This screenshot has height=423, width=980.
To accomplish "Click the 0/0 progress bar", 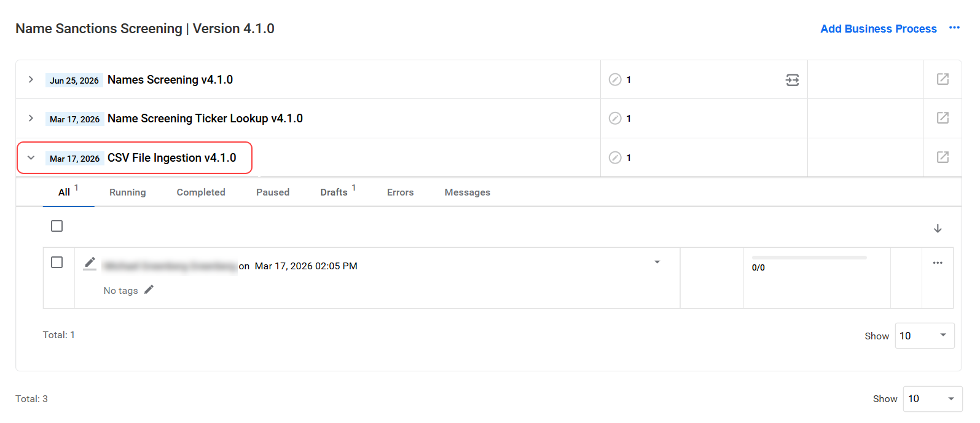I will coord(809,258).
